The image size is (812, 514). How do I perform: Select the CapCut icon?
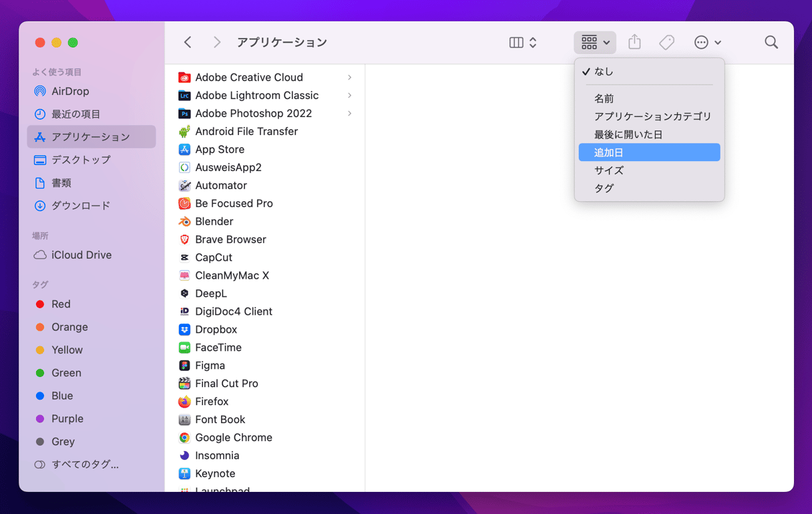[x=184, y=257]
